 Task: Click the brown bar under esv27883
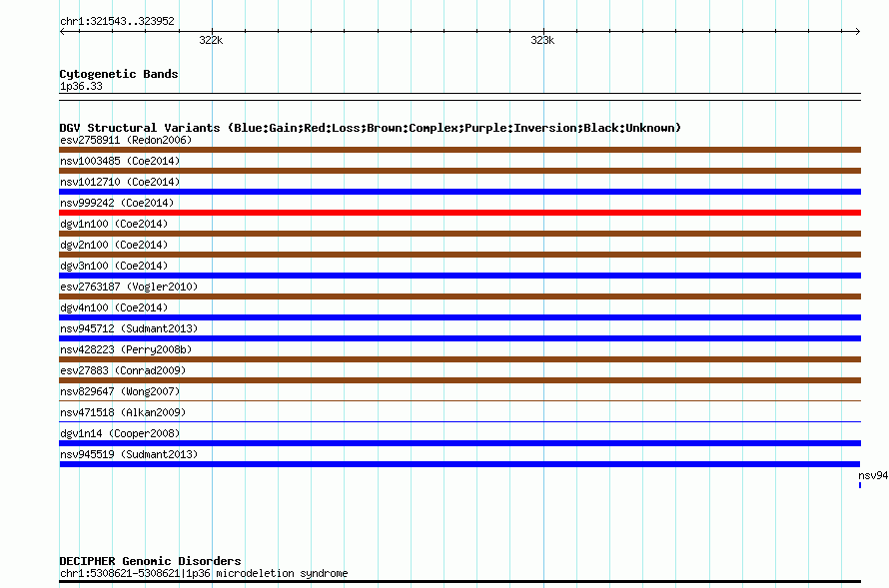[x=459, y=380]
